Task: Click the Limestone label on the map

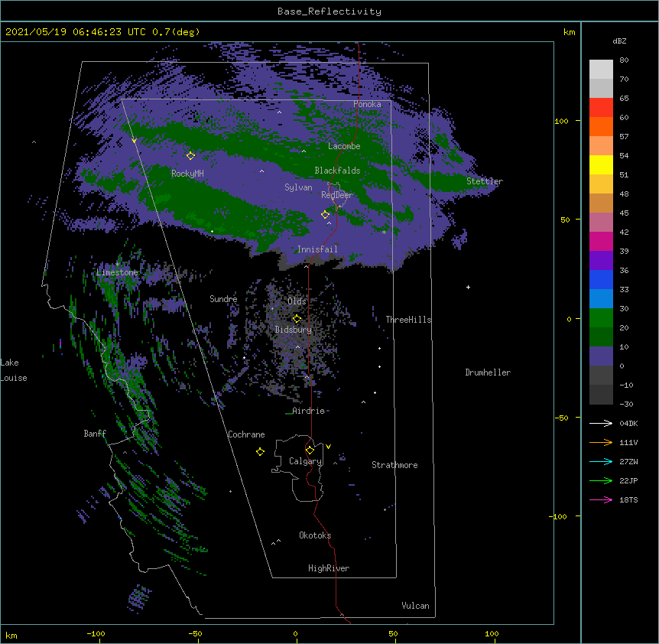Action: click(117, 272)
